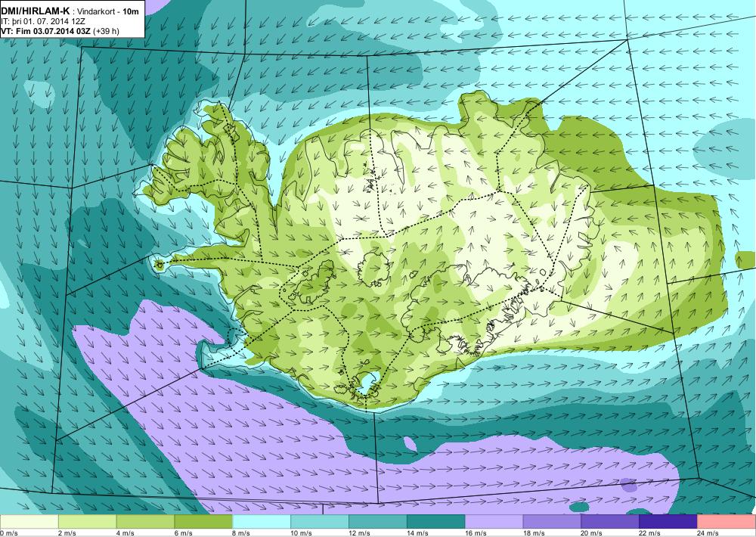The image size is (756, 537).
Task: Click the '2 m/s' legend label
Action: pos(67,533)
